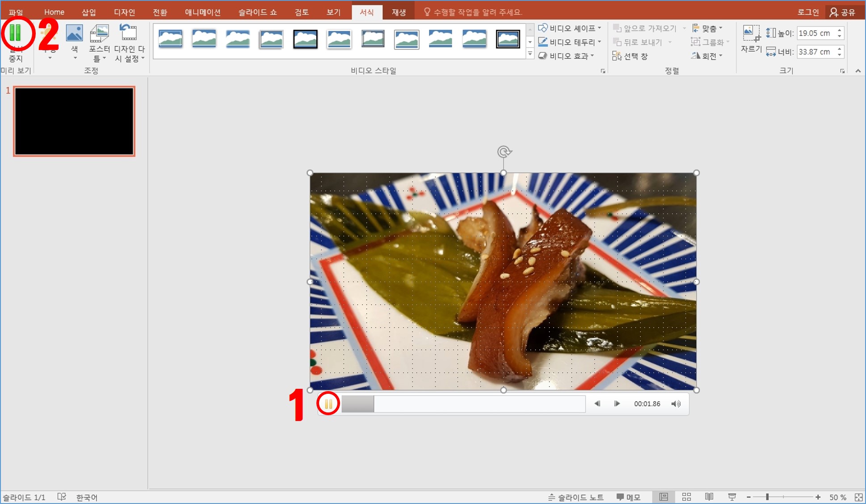Viewport: 866px width, 504px height.
Task: Mute the video using the speaker icon
Action: (676, 404)
